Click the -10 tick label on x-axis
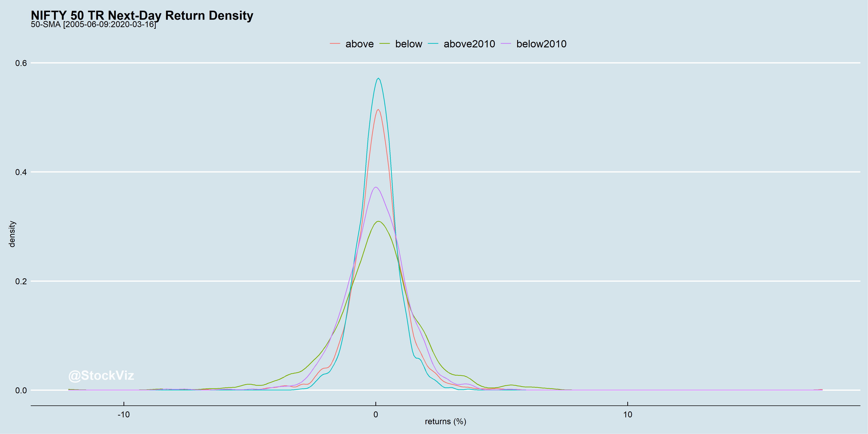 123,415
